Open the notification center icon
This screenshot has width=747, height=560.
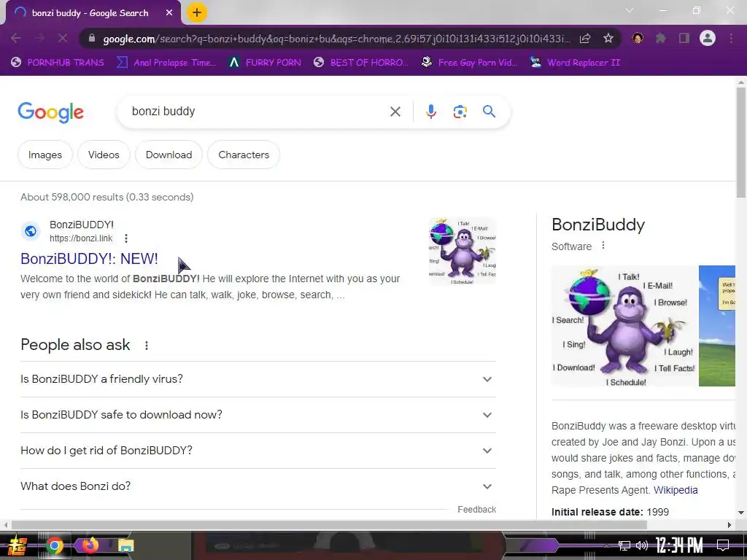tap(723, 545)
